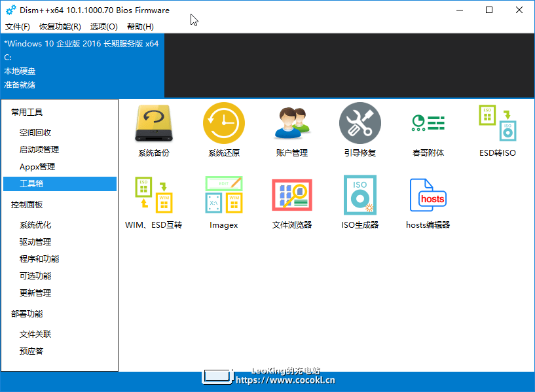Open the 恢复功能(R) menu
The height and width of the screenshot is (392, 535).
60,27
